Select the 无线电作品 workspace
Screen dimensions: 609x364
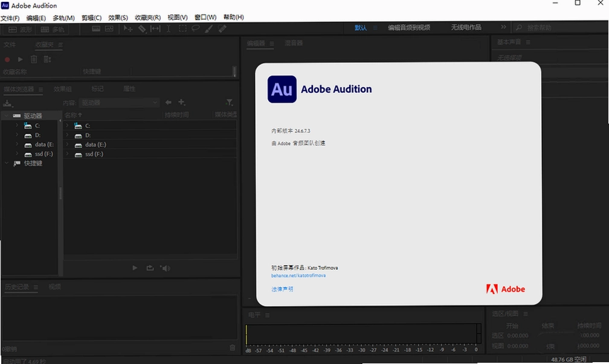click(x=466, y=28)
